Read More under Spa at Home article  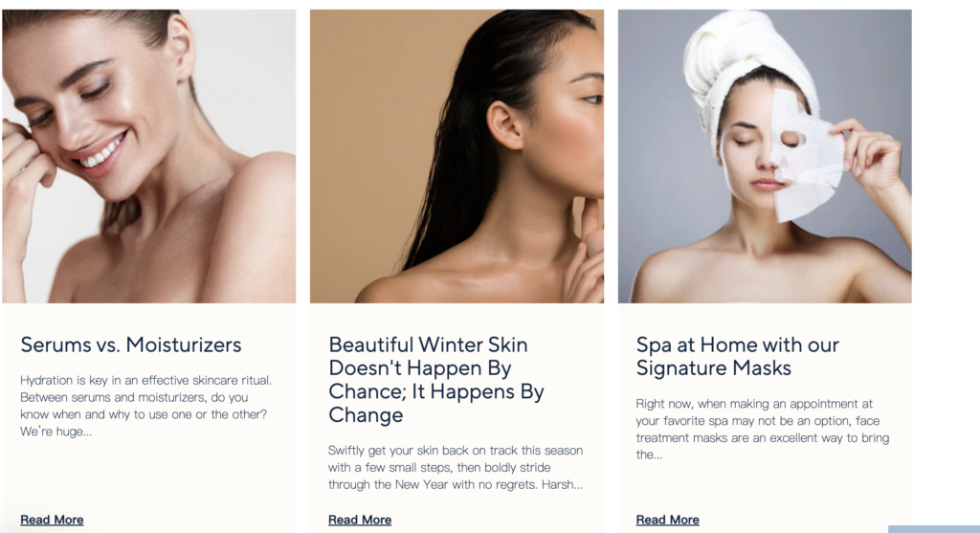pyautogui.click(x=667, y=520)
